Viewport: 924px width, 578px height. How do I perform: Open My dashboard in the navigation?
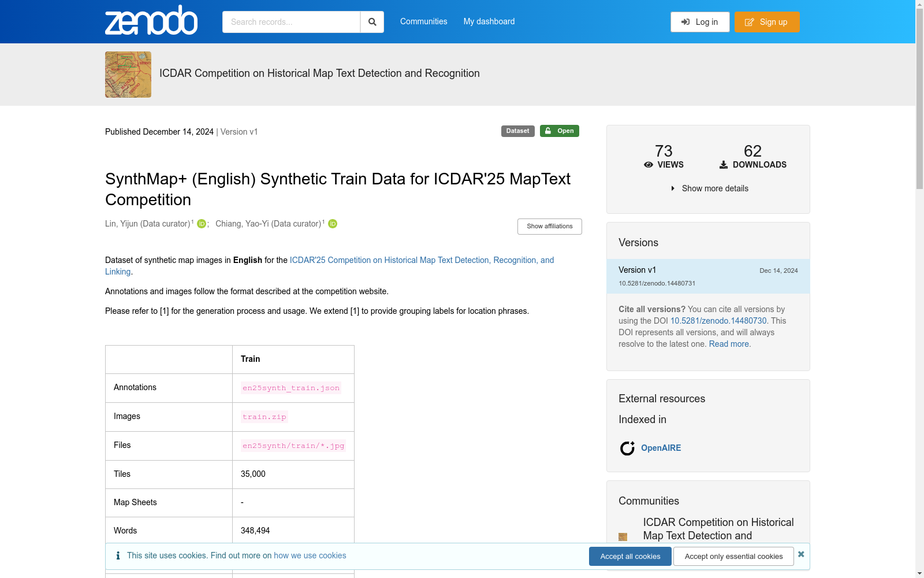(489, 21)
